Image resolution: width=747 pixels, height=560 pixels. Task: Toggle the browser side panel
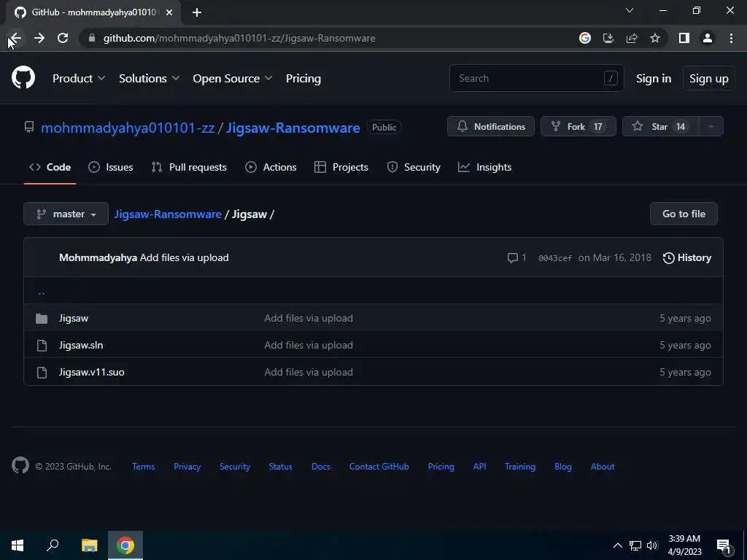[684, 38]
